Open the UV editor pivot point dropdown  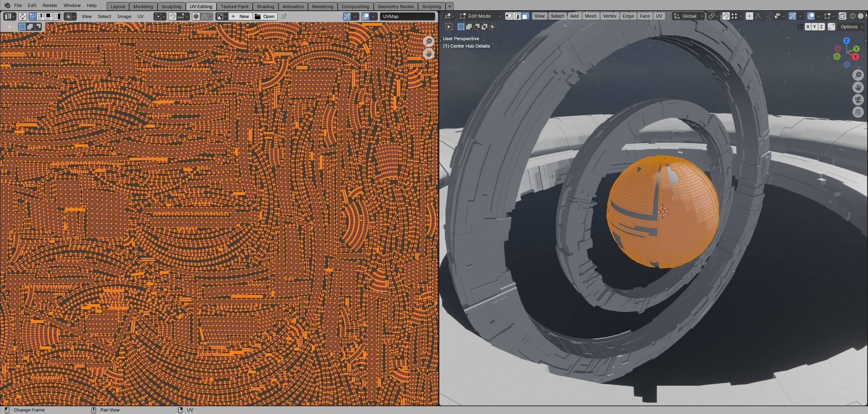160,16
